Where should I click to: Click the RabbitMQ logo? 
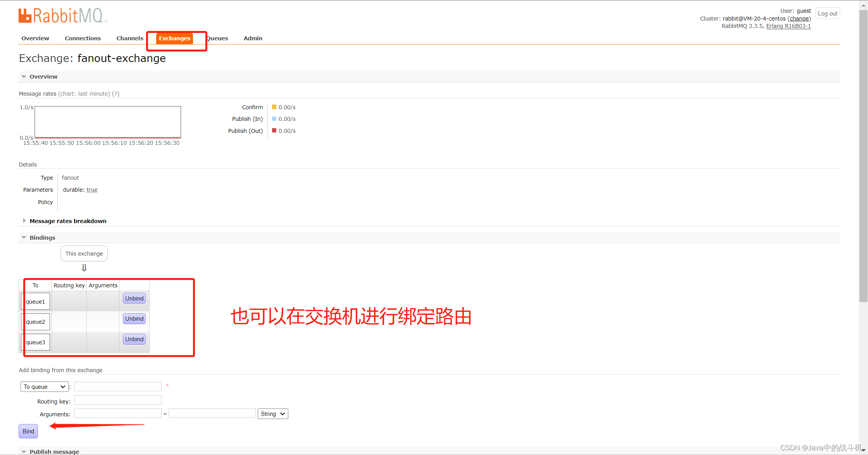point(62,16)
